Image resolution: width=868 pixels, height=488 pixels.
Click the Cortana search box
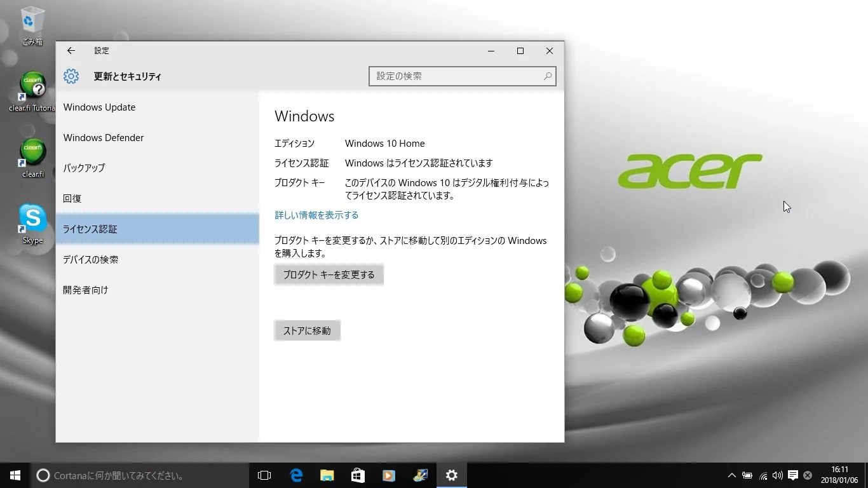[140, 475]
